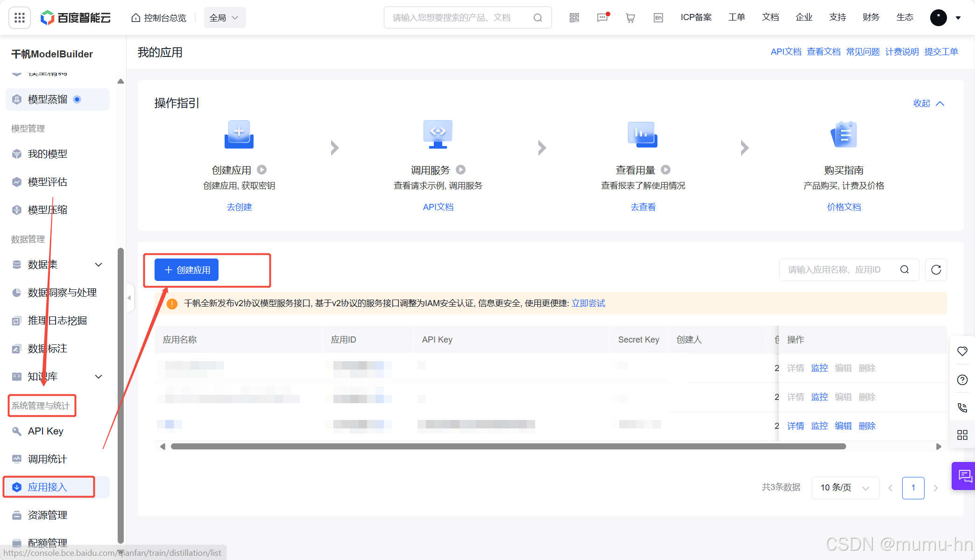Click the phone contact icon on right
This screenshot has width=975, height=560.
pyautogui.click(x=962, y=407)
